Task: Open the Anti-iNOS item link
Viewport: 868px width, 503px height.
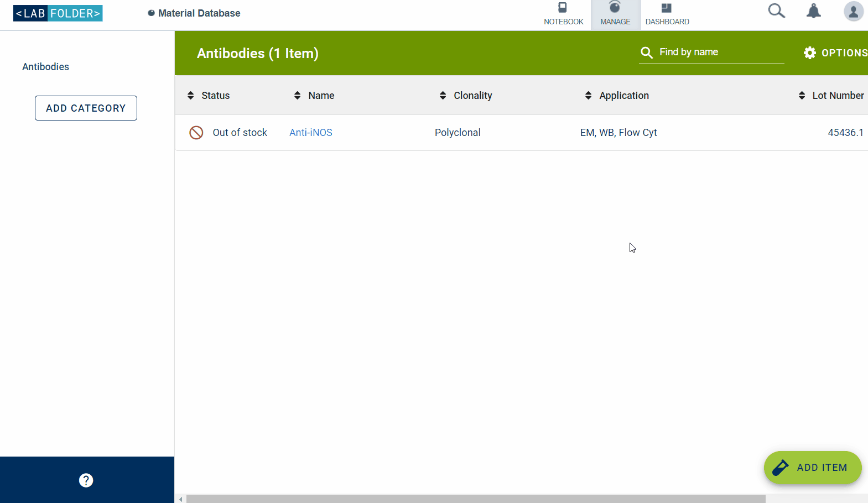Action: click(311, 133)
